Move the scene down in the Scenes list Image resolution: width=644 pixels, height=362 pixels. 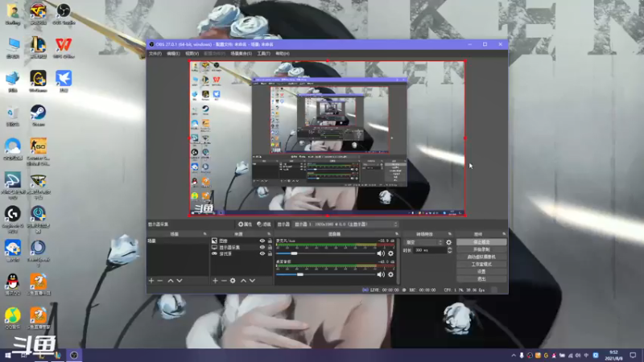(180, 281)
